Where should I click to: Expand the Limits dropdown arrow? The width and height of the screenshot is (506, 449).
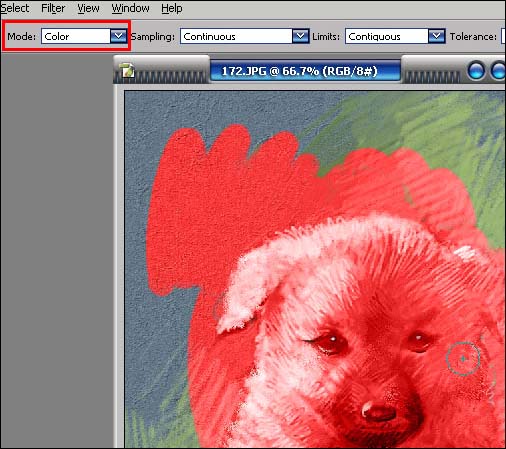tap(436, 36)
